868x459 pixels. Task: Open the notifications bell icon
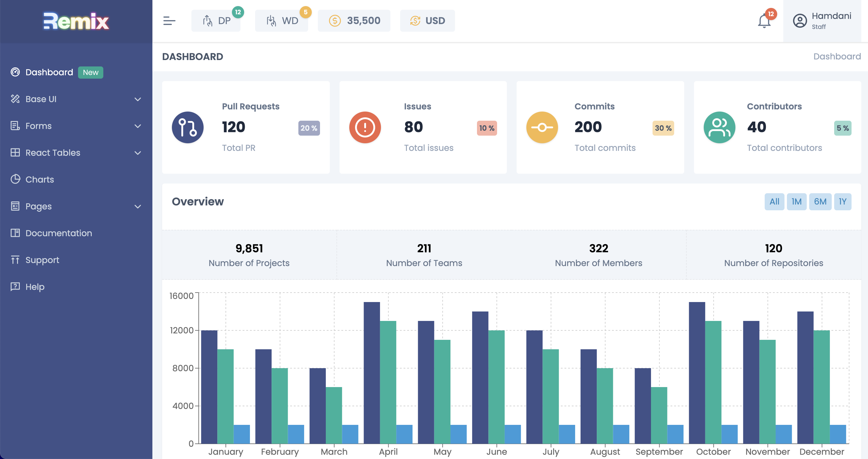point(764,21)
